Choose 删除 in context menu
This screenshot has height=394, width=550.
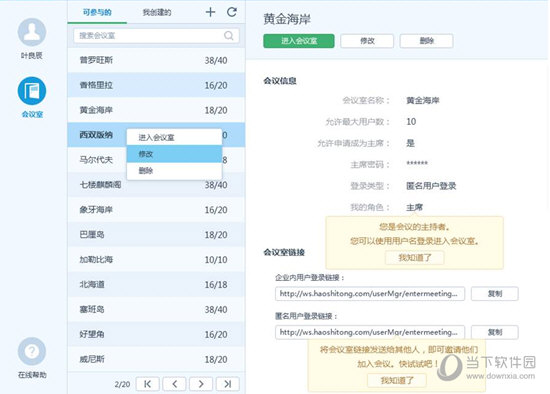coord(174,171)
